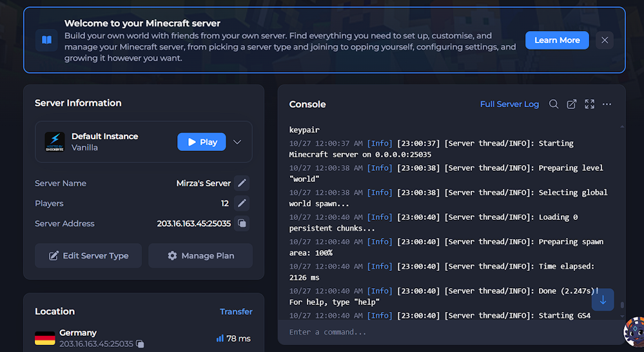Screen dimensions: 644x352
Task: Select the Mirza's Server name text
Action: pos(203,183)
